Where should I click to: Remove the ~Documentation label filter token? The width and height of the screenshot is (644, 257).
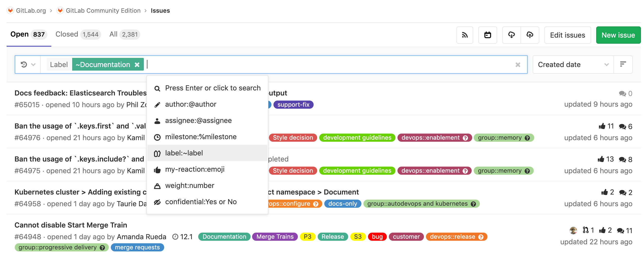[x=137, y=65]
